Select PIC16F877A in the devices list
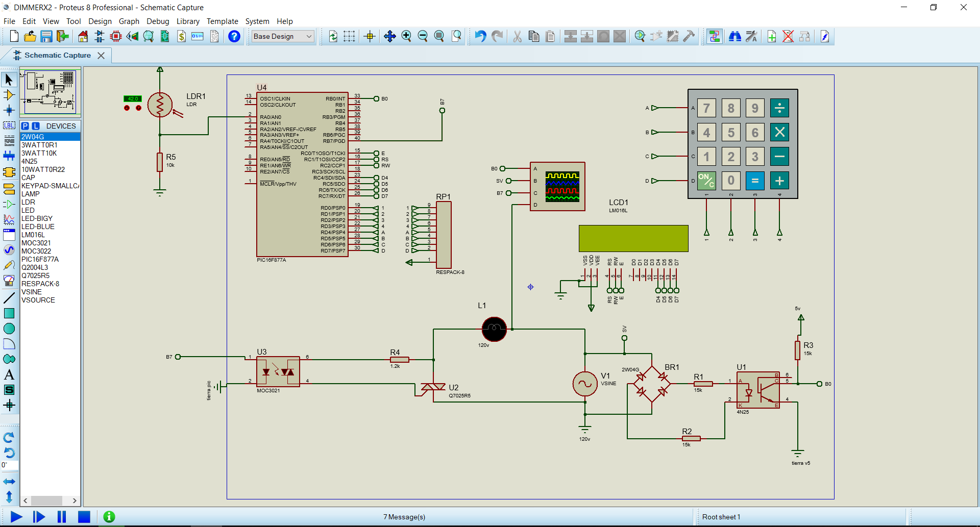Image resolution: width=980 pixels, height=527 pixels. tap(50, 259)
